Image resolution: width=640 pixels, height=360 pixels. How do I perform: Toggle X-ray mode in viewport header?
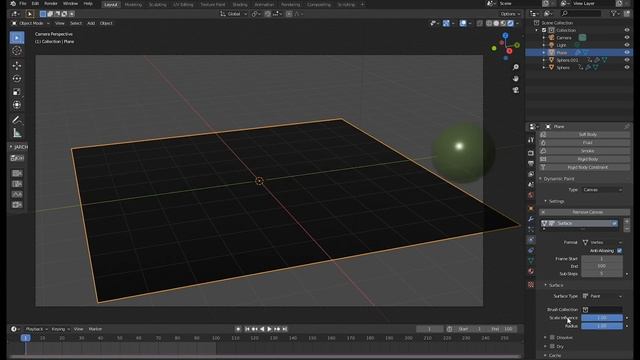[480, 23]
